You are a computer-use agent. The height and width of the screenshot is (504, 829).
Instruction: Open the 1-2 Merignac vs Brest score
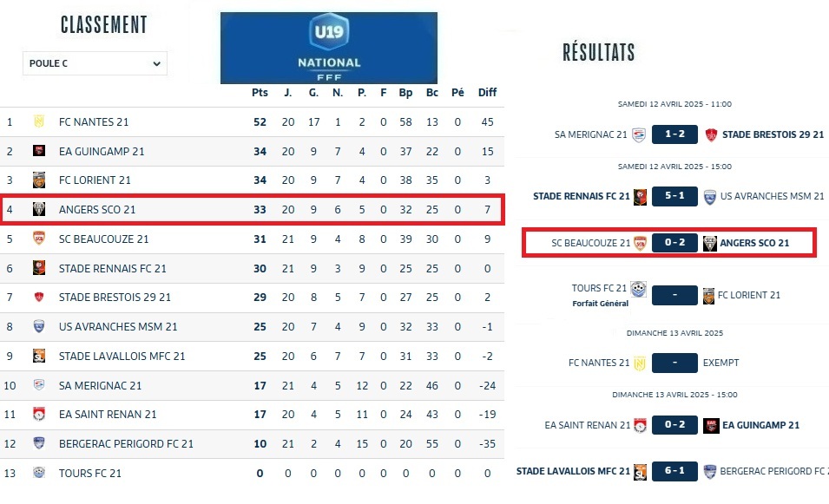[674, 134]
